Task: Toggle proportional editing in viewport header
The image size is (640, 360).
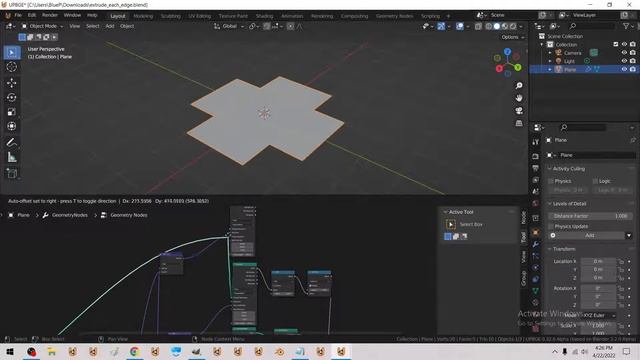Action: coord(290,26)
